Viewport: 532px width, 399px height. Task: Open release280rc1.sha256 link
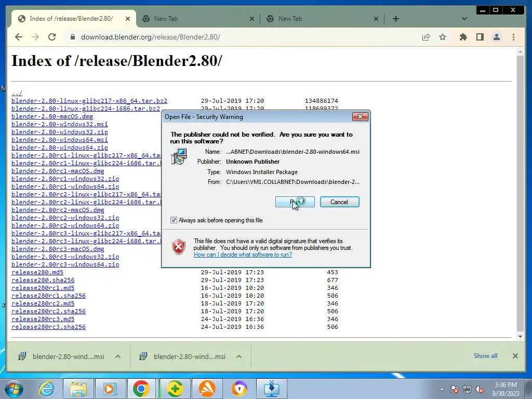point(48,296)
